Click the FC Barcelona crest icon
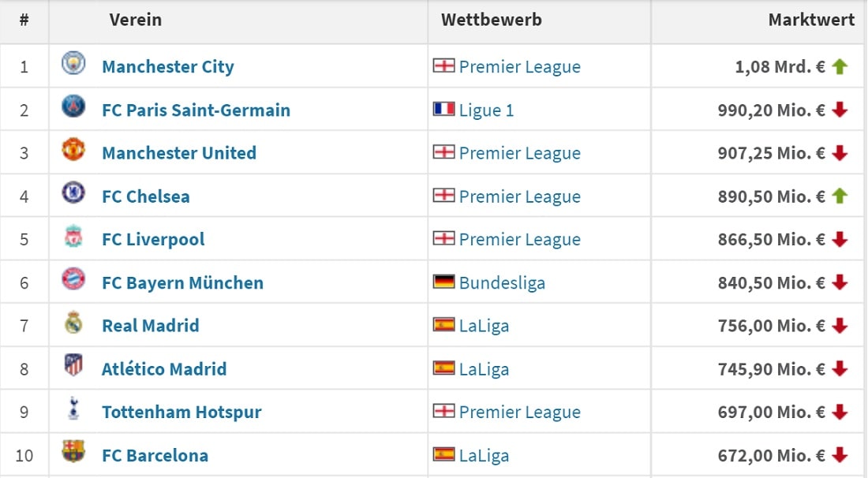868x478 pixels. click(x=73, y=452)
